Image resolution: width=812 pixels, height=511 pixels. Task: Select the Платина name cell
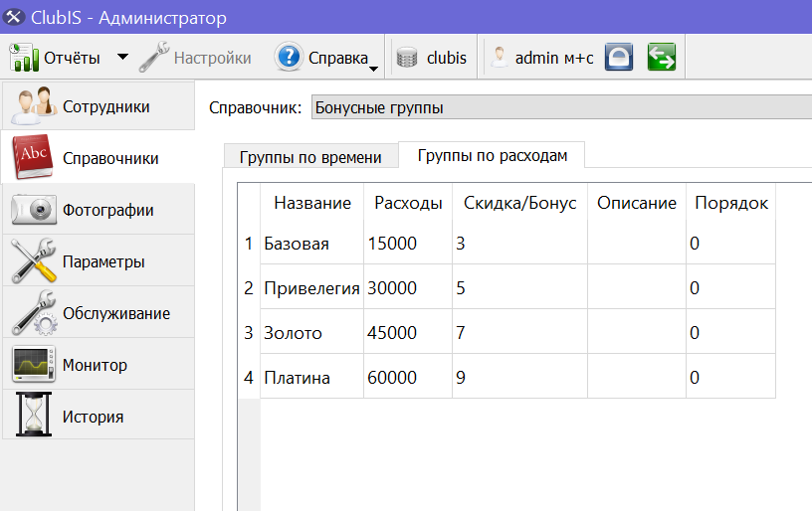(x=311, y=378)
